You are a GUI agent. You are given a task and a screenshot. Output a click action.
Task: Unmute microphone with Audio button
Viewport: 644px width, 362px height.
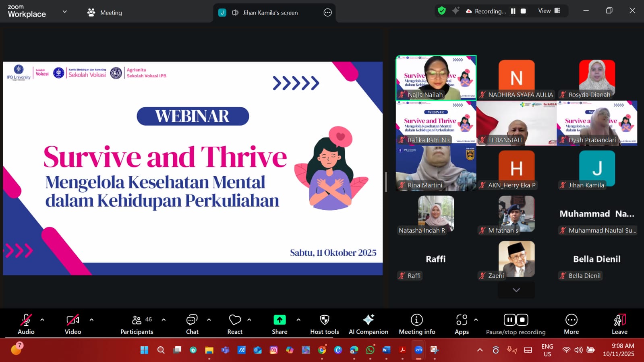click(x=26, y=324)
